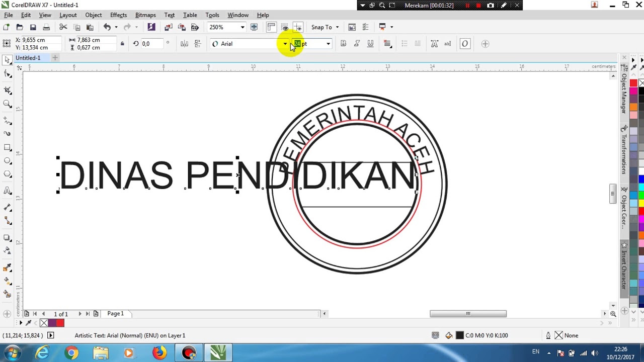Open the Options icon in standard toolbar

pyautogui.click(x=365, y=27)
